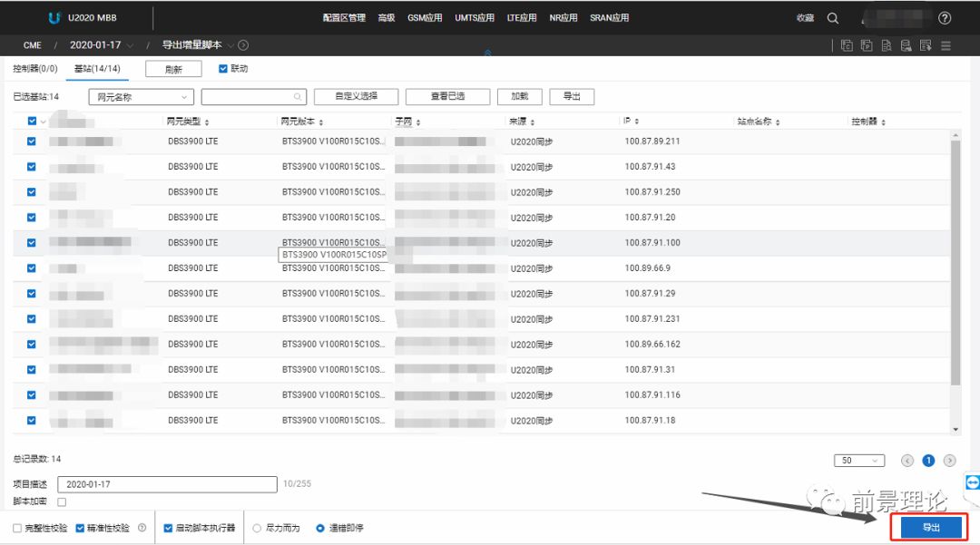The width and height of the screenshot is (980, 545).
Task: Sort by the 网元版本 column
Action: pos(321,122)
